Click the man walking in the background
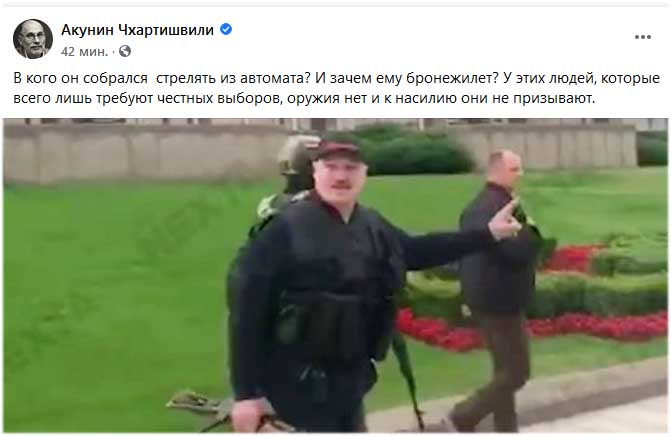 coord(496,291)
